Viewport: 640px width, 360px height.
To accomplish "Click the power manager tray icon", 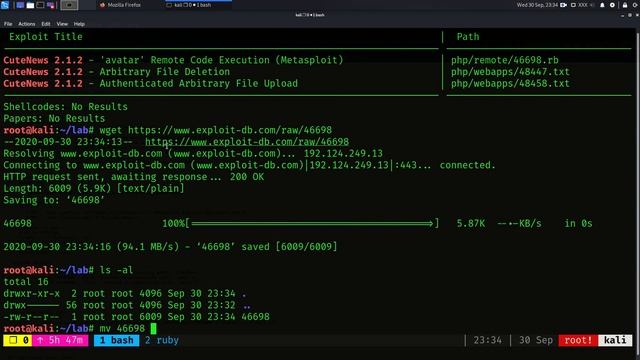I will [x=612, y=5].
